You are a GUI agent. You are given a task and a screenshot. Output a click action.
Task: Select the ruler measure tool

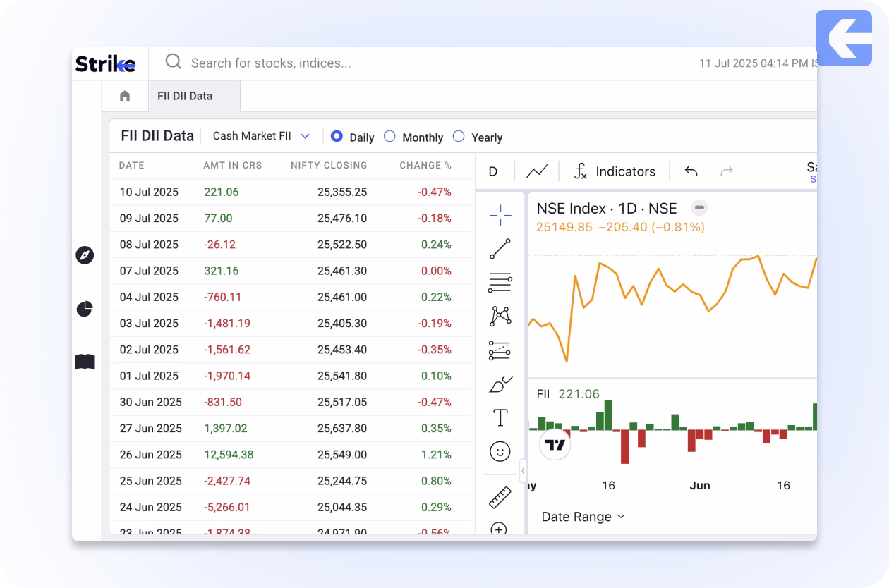pos(500,497)
